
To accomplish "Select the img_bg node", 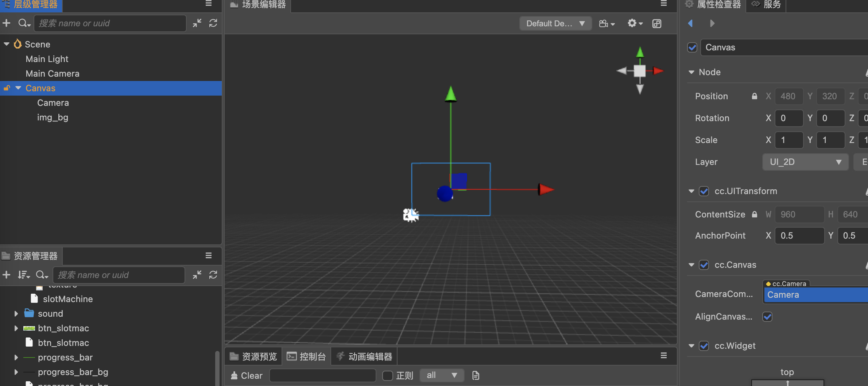I will (x=53, y=117).
